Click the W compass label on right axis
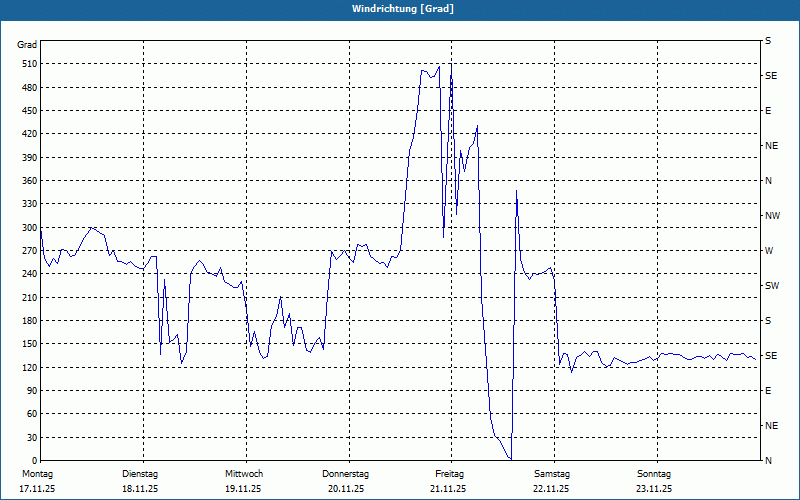The width and height of the screenshot is (800, 500). (768, 251)
